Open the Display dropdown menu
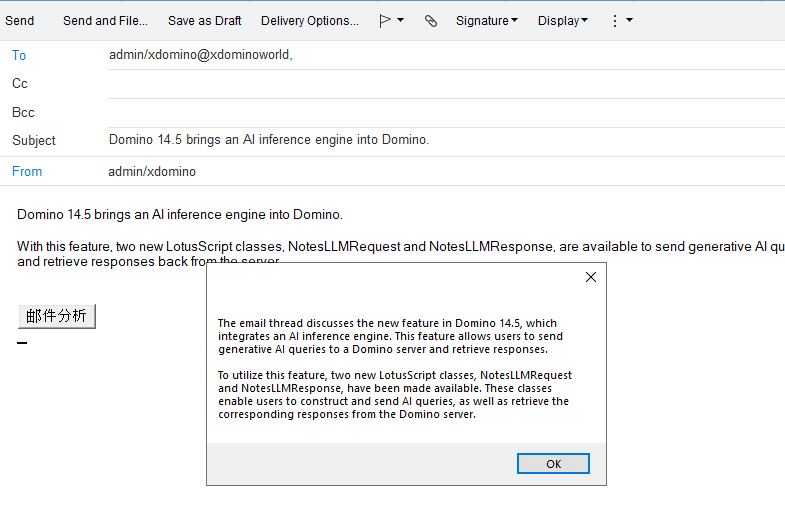Image resolution: width=785 pixels, height=523 pixels. [563, 21]
